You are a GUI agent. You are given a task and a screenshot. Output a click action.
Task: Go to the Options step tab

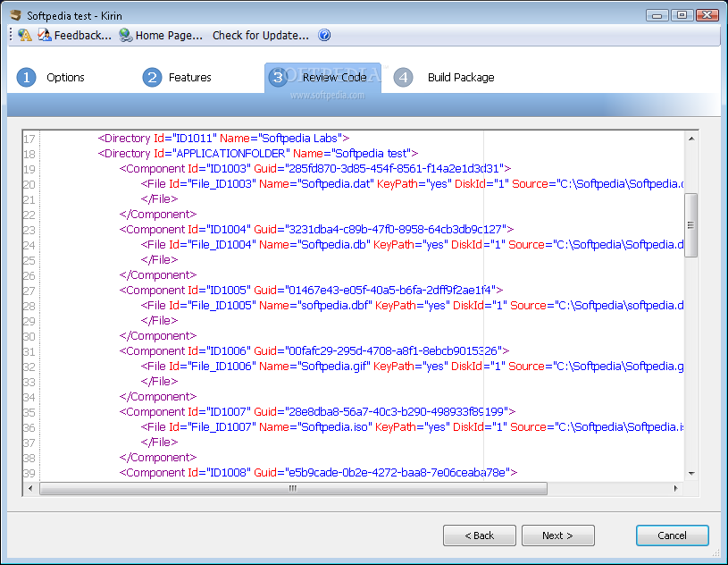coord(65,77)
